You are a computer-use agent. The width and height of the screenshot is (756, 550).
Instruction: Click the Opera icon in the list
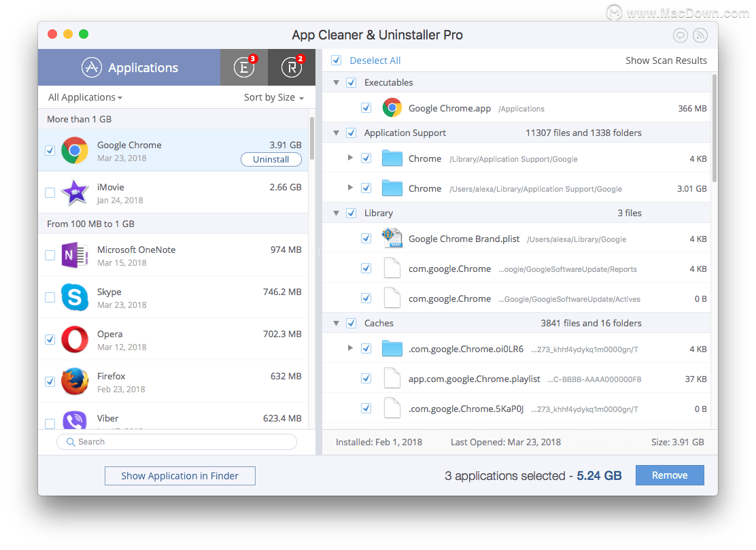coord(75,339)
